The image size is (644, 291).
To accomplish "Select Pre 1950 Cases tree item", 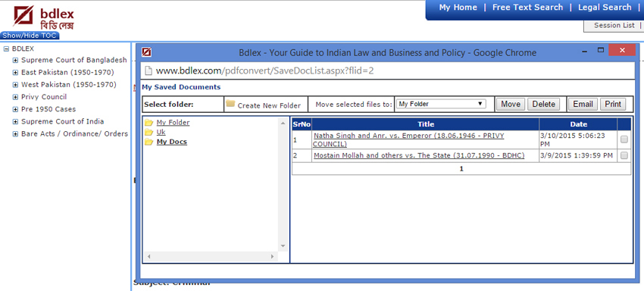I will (x=48, y=109).
